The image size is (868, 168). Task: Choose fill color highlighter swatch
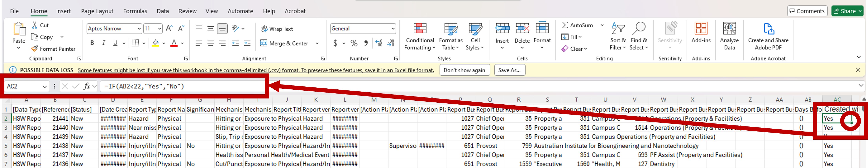click(x=155, y=43)
